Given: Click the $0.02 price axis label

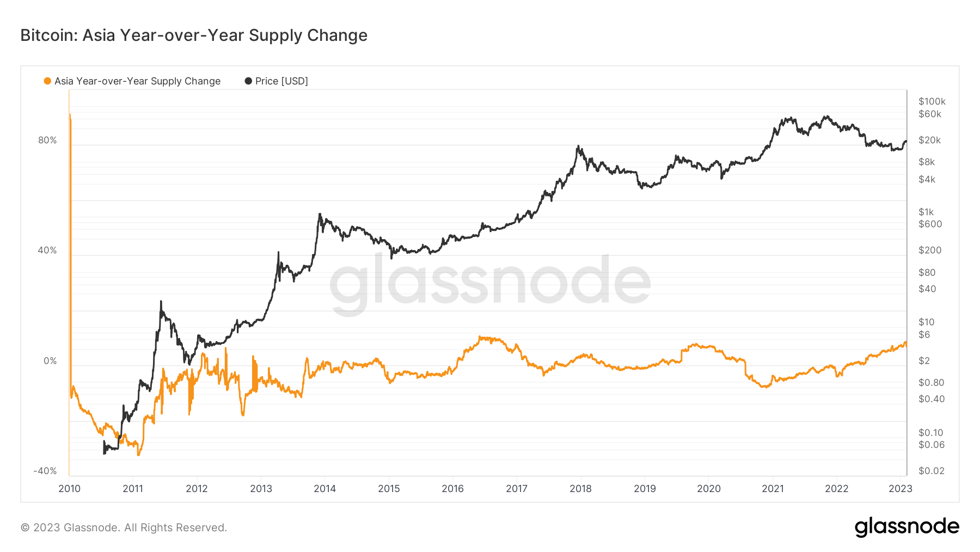Looking at the screenshot, I should pyautogui.click(x=932, y=471).
